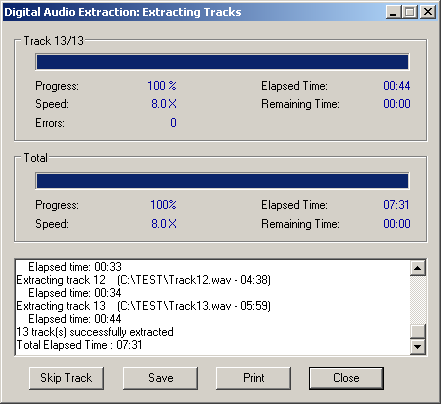This screenshot has width=441, height=404.
Task: Click the 'Elapsed time: 00:44' log line
Action: point(75,319)
